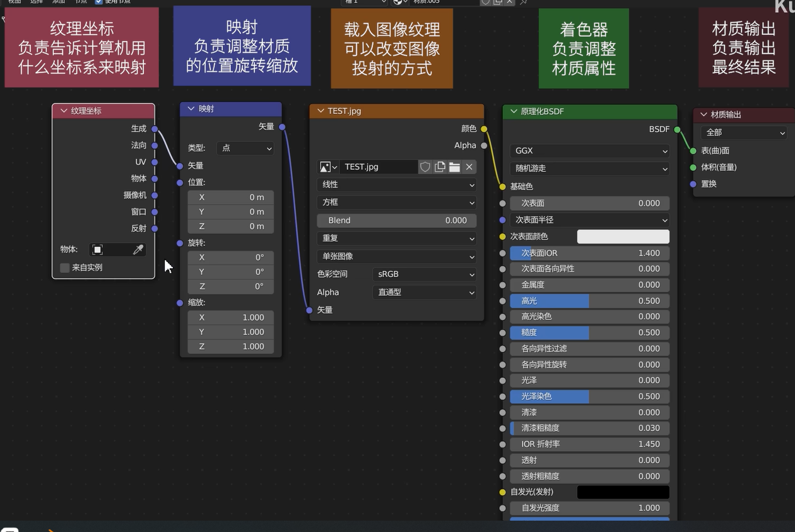Collapse the 原理化BSDF node

click(514, 112)
